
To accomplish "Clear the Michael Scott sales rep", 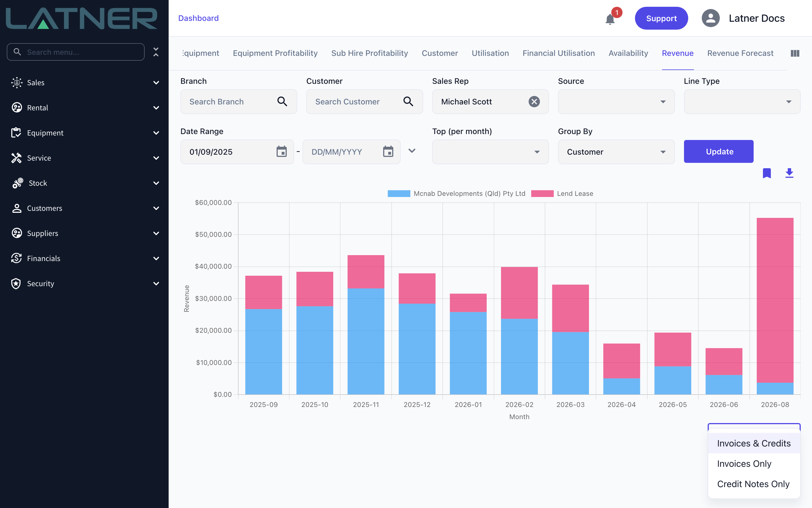I will tap(534, 102).
